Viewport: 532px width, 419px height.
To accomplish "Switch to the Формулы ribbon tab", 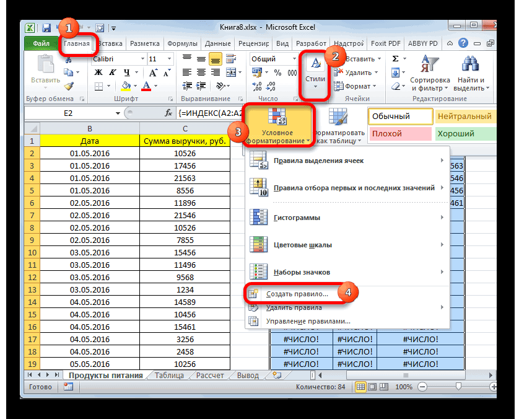I will 182,43.
